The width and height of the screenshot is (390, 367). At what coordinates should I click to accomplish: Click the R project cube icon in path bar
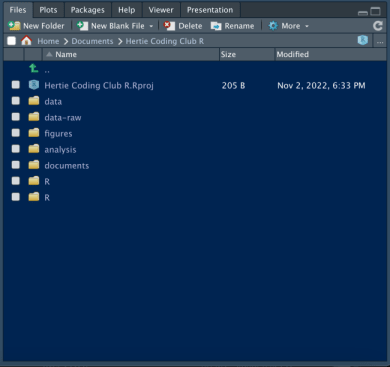tap(363, 40)
